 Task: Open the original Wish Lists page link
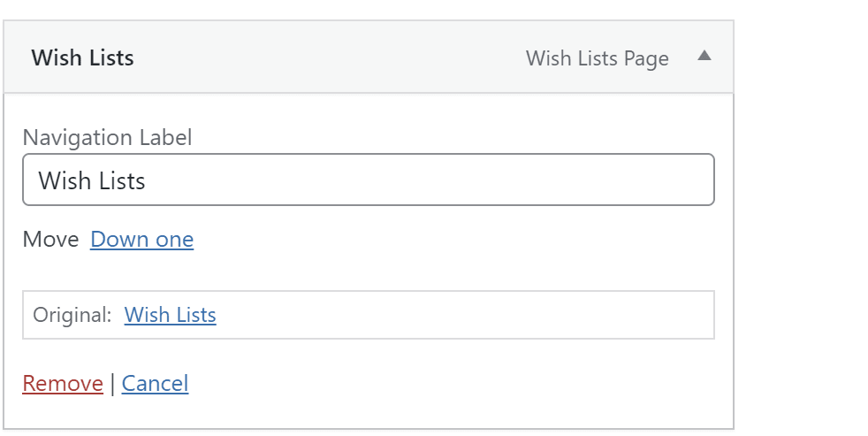click(x=170, y=315)
